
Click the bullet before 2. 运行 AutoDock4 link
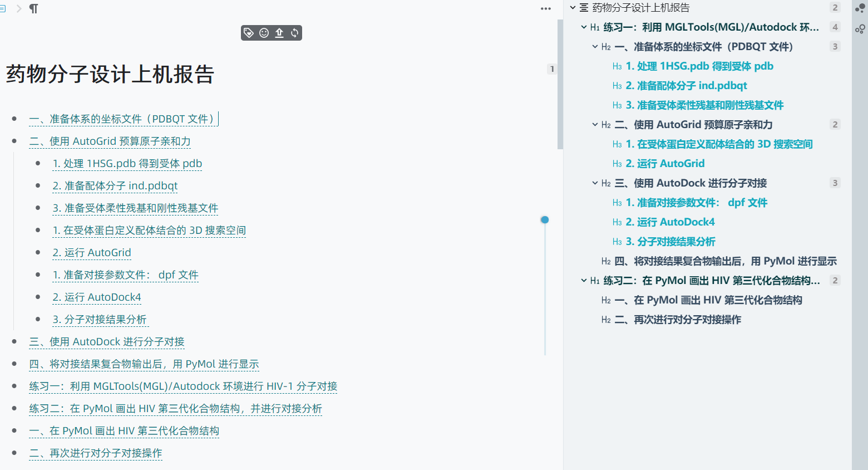click(x=38, y=297)
